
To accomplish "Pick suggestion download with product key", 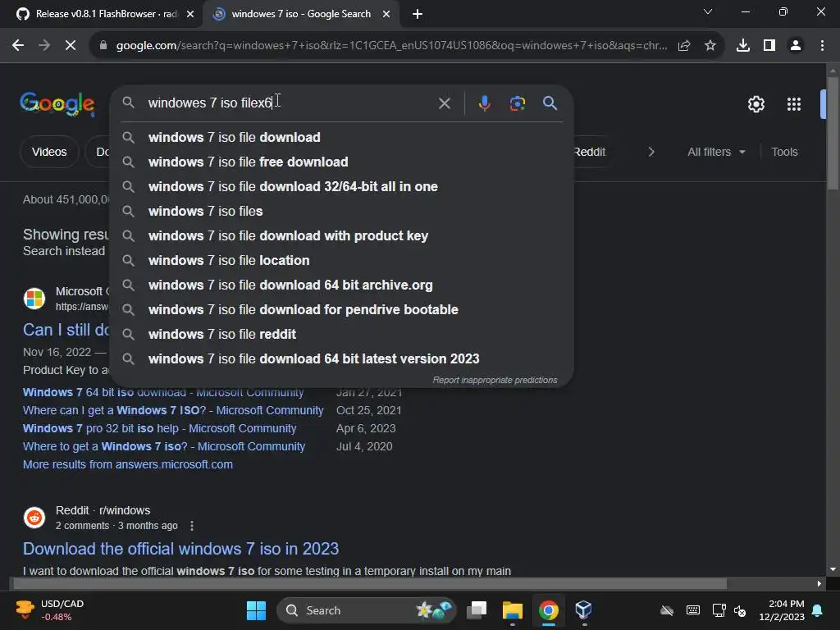I will tap(341, 235).
